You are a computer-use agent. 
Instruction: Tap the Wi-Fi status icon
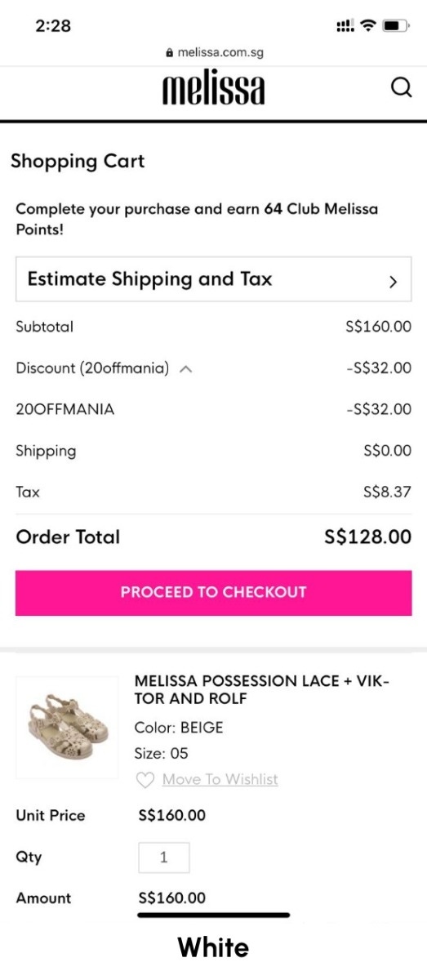(368, 26)
